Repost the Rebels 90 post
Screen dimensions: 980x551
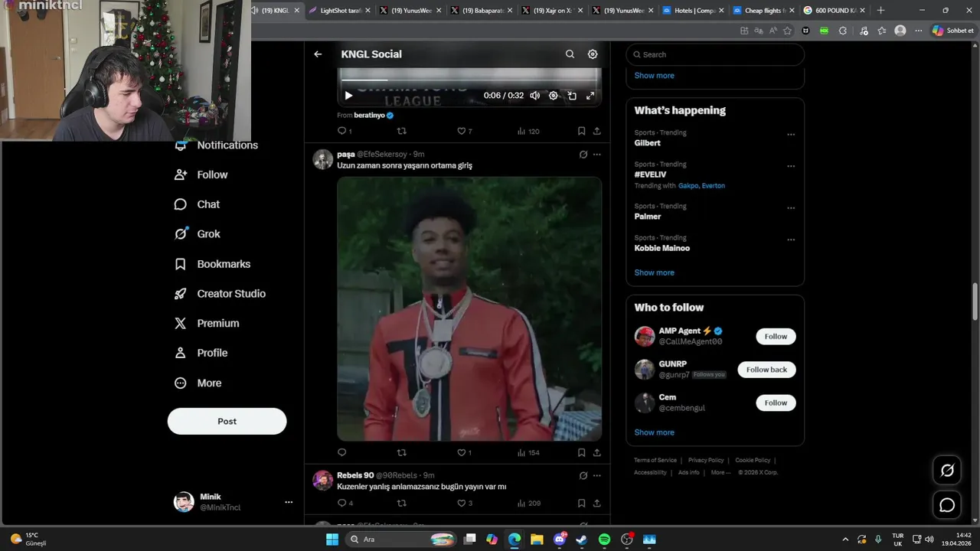point(401,503)
